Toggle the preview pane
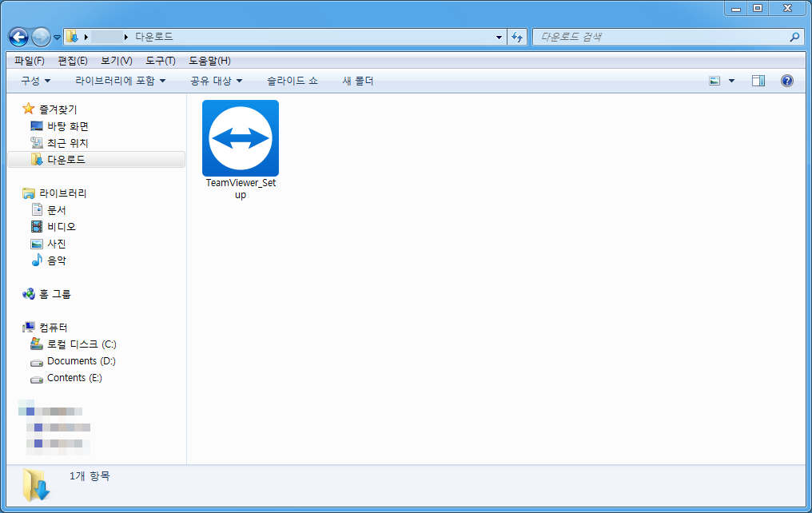The image size is (812, 513). [x=758, y=81]
